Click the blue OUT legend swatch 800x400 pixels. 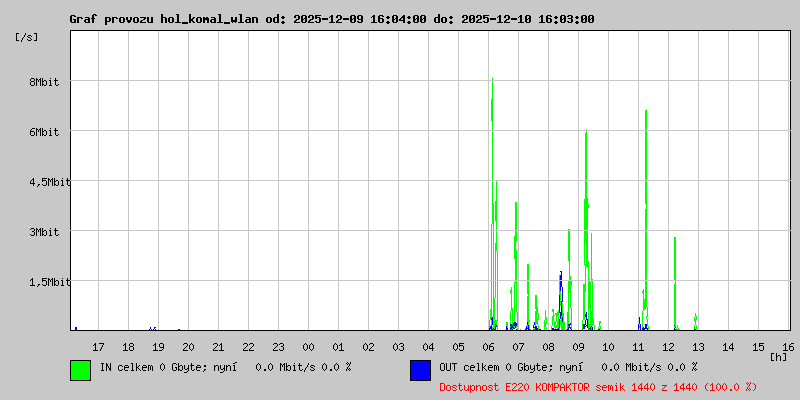420,370
